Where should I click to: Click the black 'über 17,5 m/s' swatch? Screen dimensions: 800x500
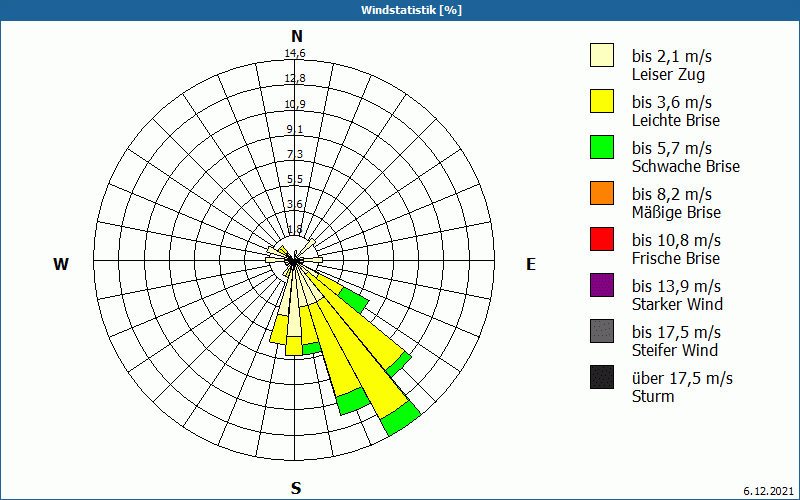pyautogui.click(x=602, y=377)
